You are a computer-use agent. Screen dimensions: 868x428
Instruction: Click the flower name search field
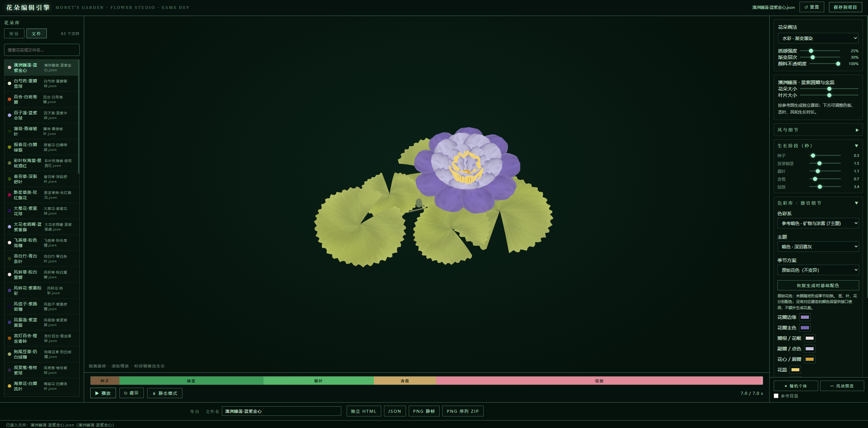pyautogui.click(x=42, y=50)
